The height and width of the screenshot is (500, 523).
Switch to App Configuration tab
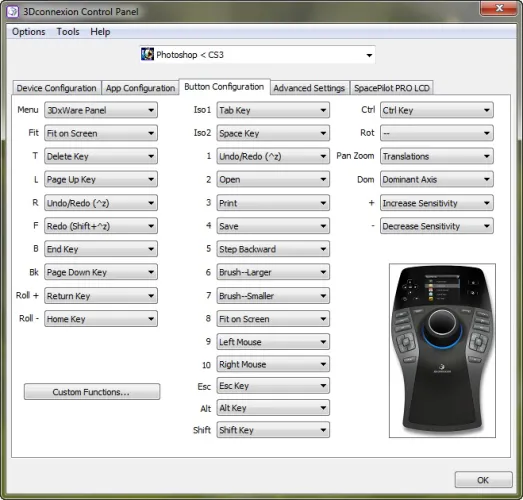click(140, 88)
